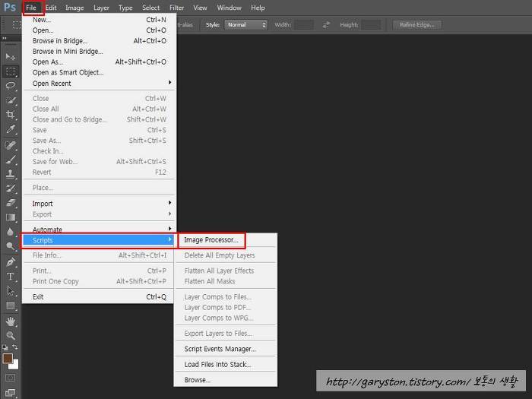The height and width of the screenshot is (399, 532).
Task: Open the Type menu
Action: click(125, 8)
